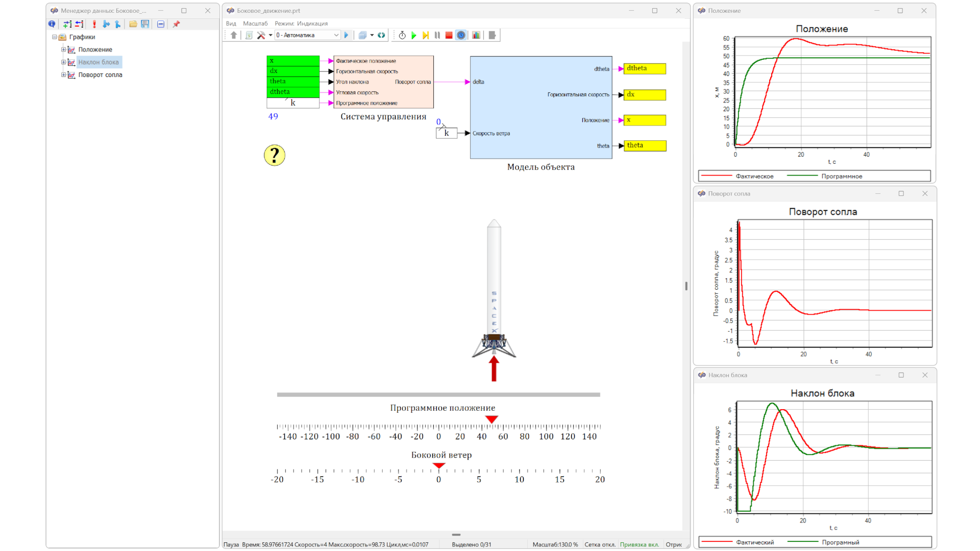Click the pause simulation icon

(437, 35)
